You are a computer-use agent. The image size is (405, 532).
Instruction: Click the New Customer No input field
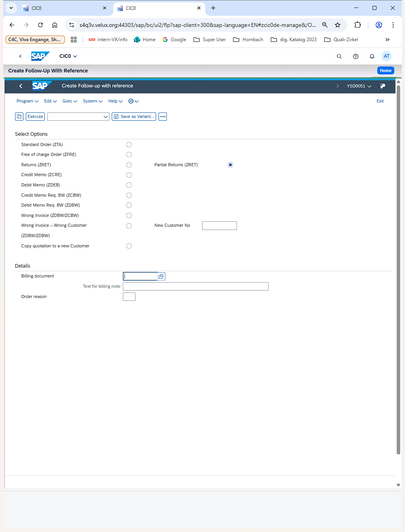220,226
